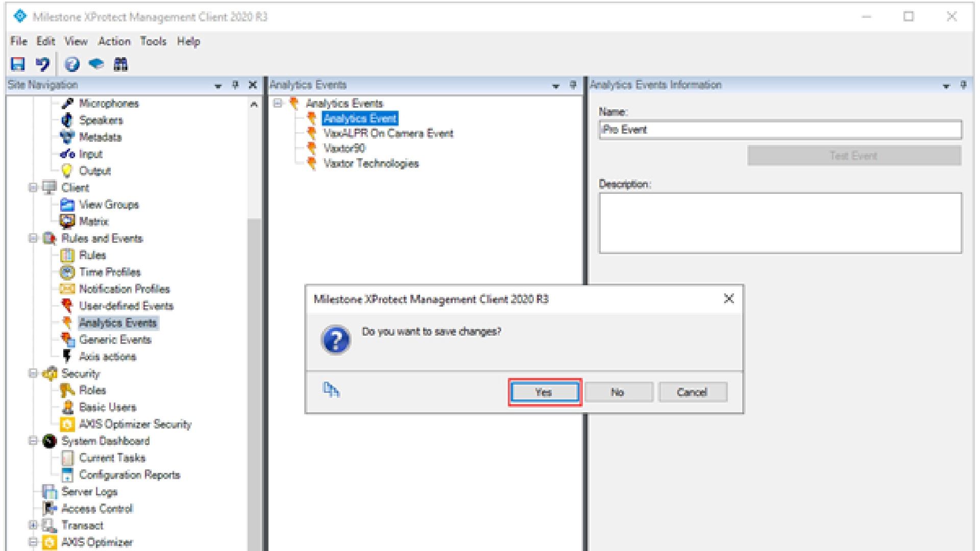
Task: Click the Server Logs icon
Action: [x=50, y=492]
